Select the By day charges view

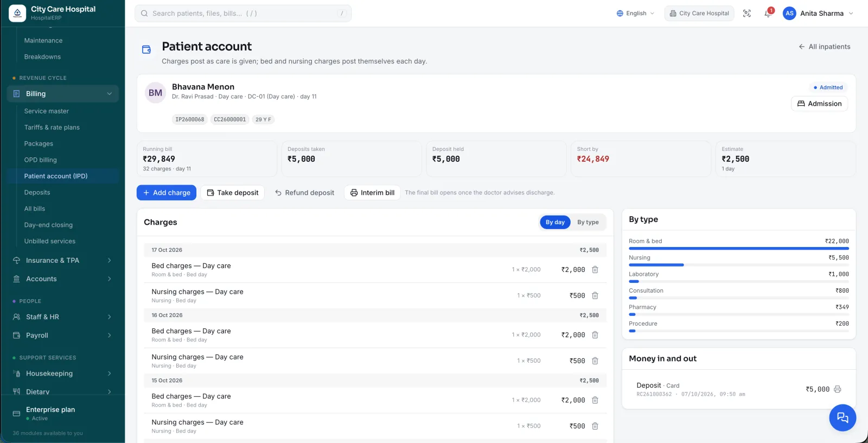click(555, 222)
